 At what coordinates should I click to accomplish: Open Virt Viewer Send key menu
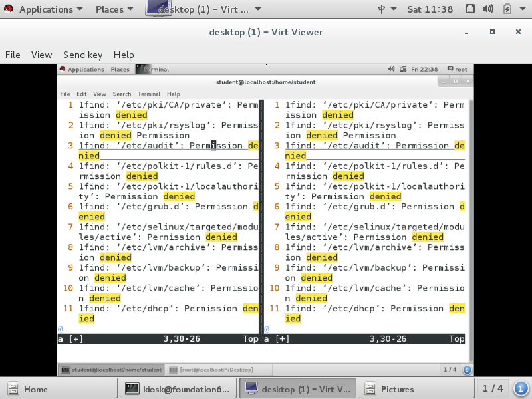click(82, 55)
